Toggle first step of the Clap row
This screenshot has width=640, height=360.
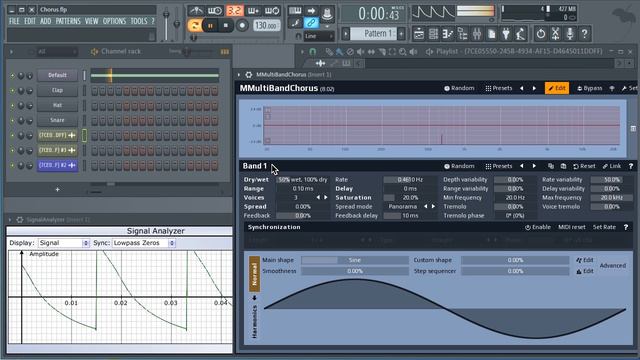point(95,91)
